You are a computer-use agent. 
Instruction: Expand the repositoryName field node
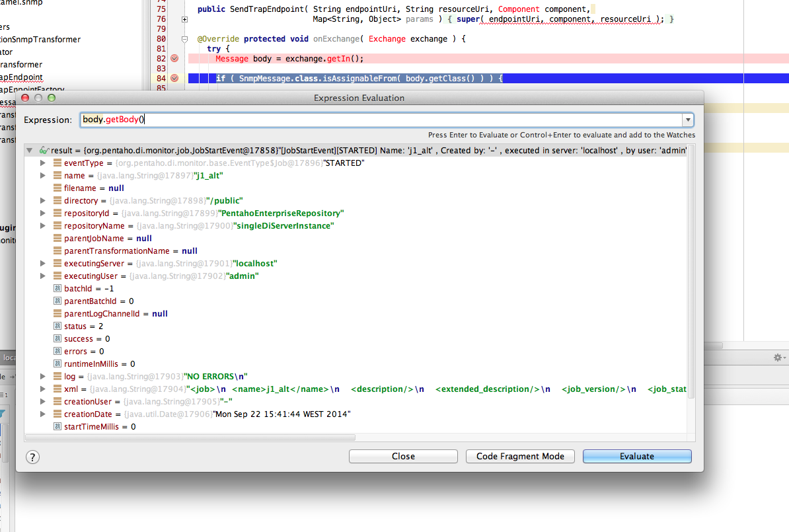43,225
